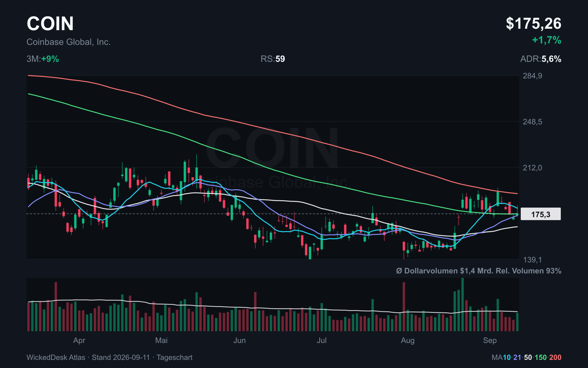Click the 284,9 price axis label

tap(533, 76)
